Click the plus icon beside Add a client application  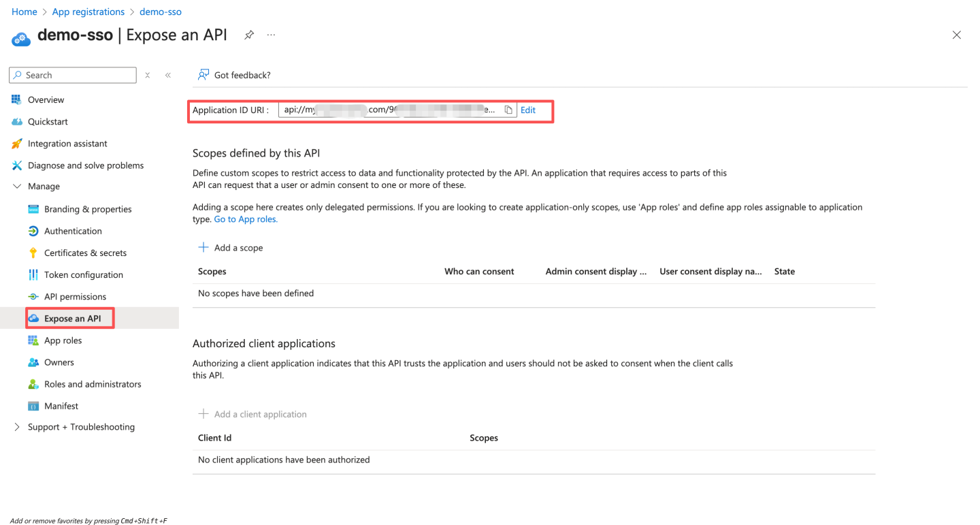point(203,413)
